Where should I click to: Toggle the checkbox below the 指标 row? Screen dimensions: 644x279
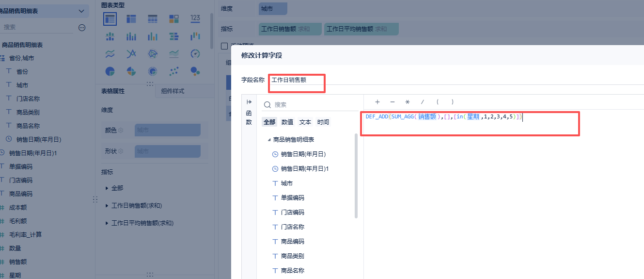(224, 46)
